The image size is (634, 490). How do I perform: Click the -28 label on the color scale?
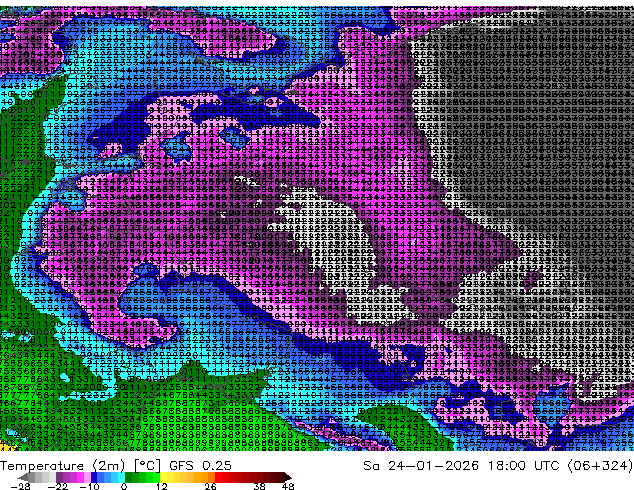(x=21, y=486)
